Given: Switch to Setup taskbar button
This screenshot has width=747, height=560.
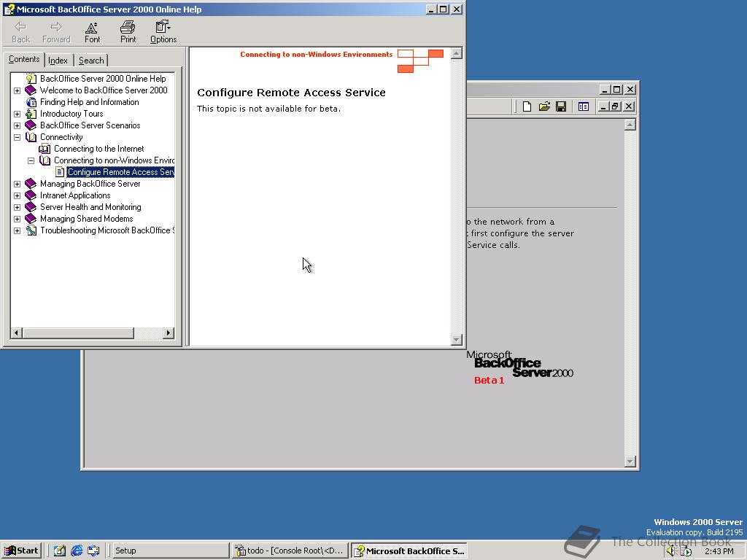Looking at the screenshot, I should tap(171, 551).
